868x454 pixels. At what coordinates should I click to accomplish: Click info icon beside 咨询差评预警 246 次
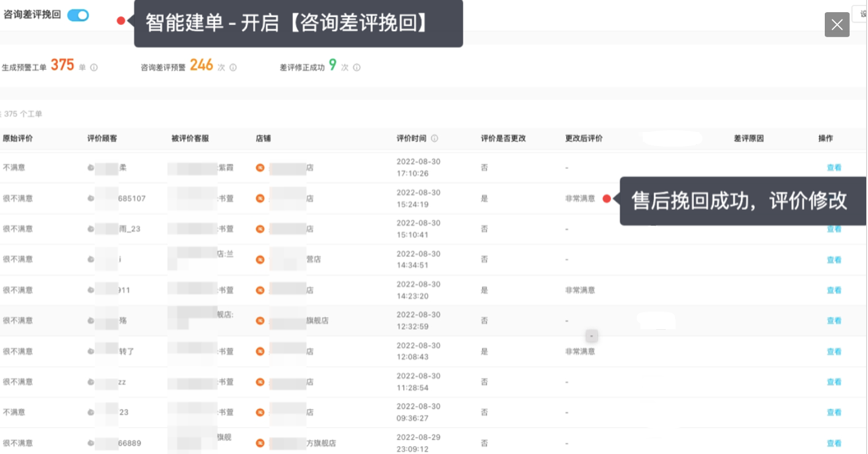233,68
